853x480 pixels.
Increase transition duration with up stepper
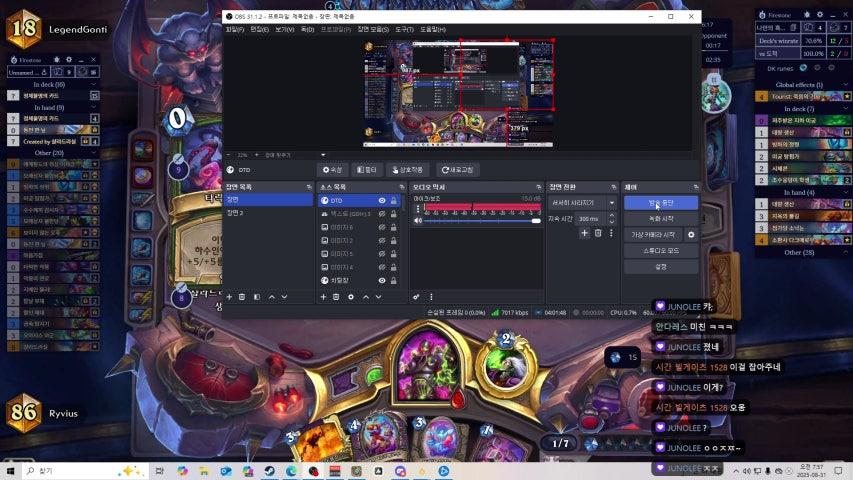point(612,216)
